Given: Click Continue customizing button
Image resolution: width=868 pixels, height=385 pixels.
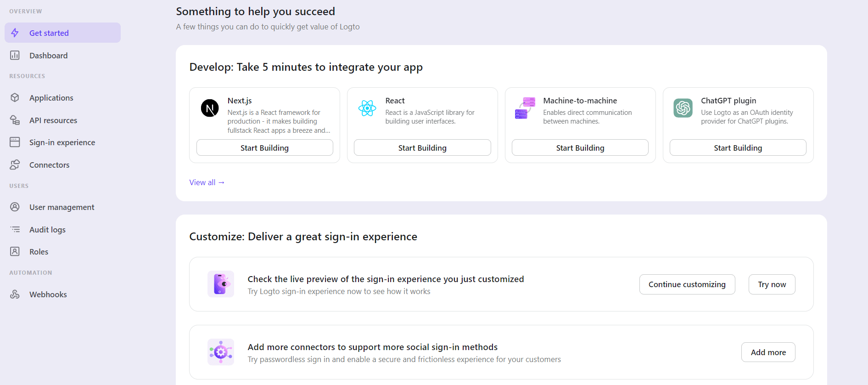Looking at the screenshot, I should [x=687, y=284].
